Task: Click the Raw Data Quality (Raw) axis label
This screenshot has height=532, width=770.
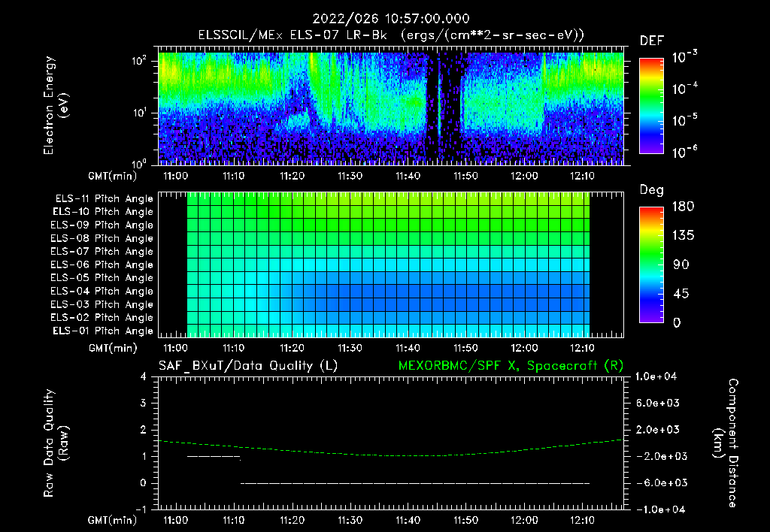Action: 56,443
